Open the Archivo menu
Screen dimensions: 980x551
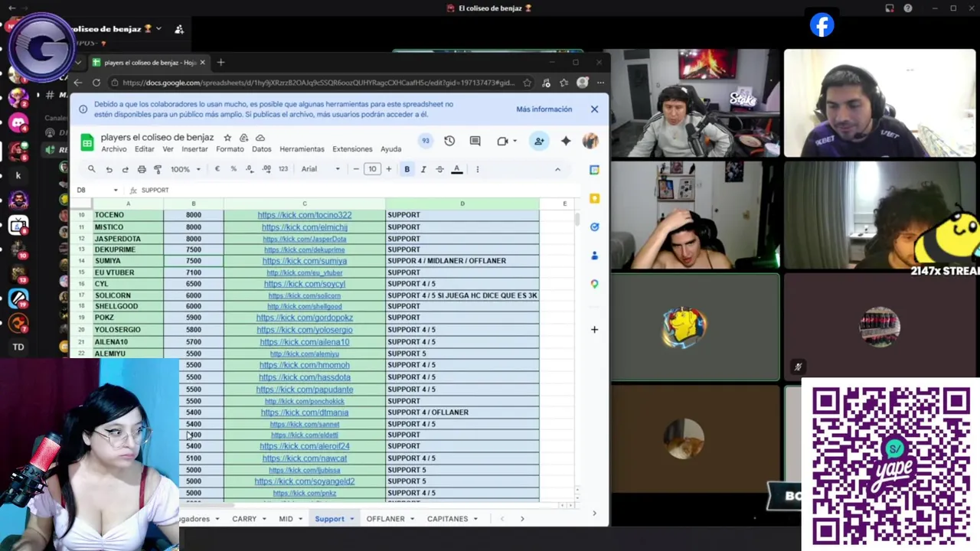pyautogui.click(x=114, y=149)
